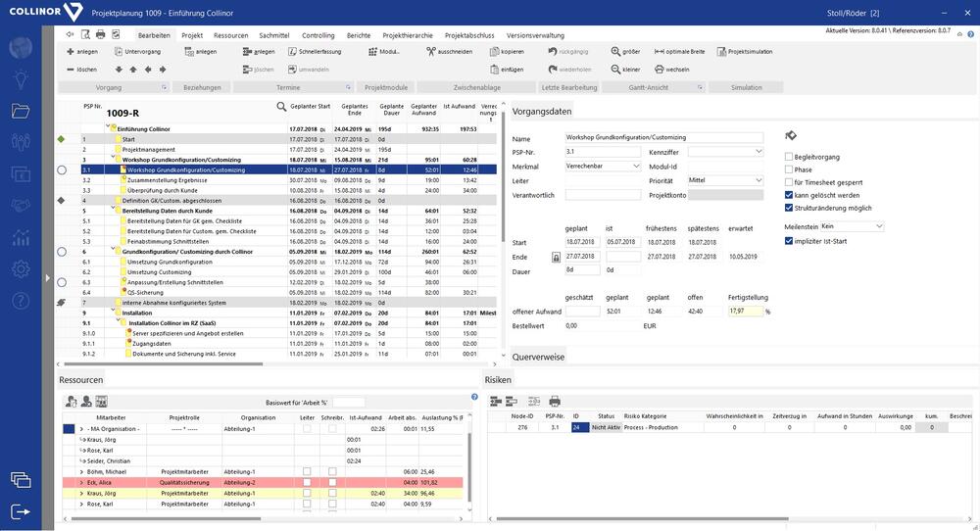Viewport: 980px width, 531px height.
Task: Click the printer icon in quick toolbar
Action: [x=100, y=34]
